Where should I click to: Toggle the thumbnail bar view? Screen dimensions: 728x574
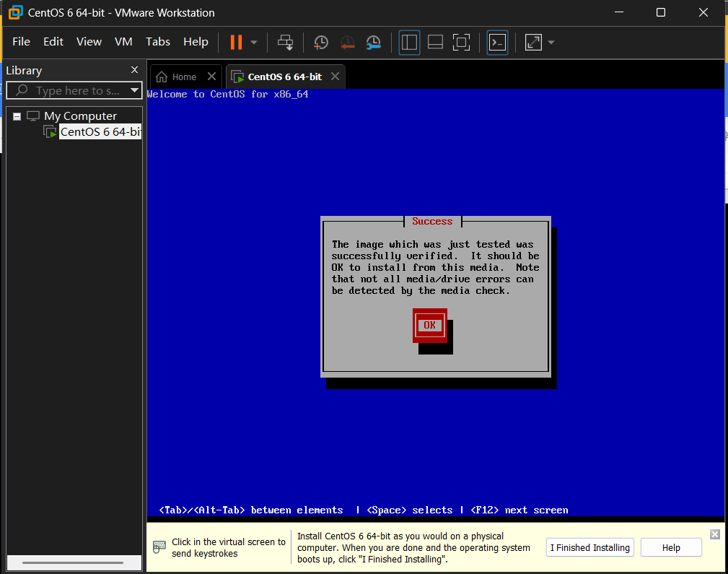tap(435, 43)
